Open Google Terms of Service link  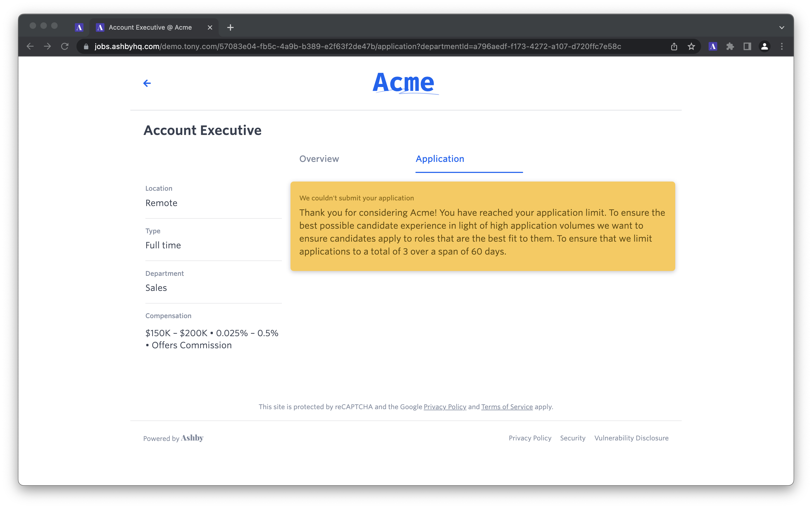(x=507, y=406)
